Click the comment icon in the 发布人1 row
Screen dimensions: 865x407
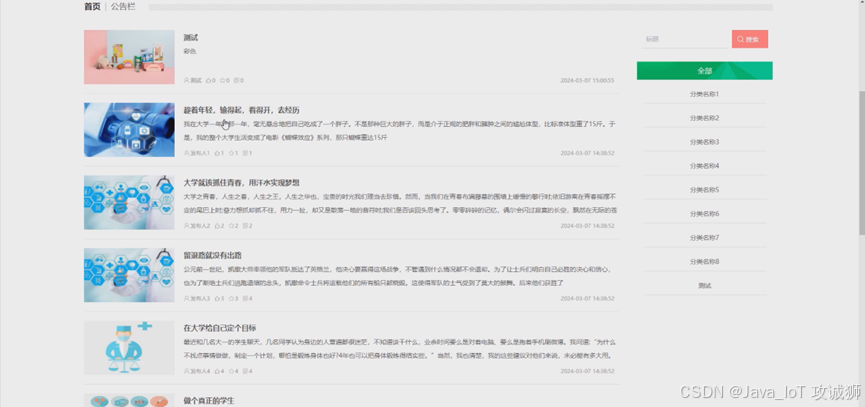[245, 153]
